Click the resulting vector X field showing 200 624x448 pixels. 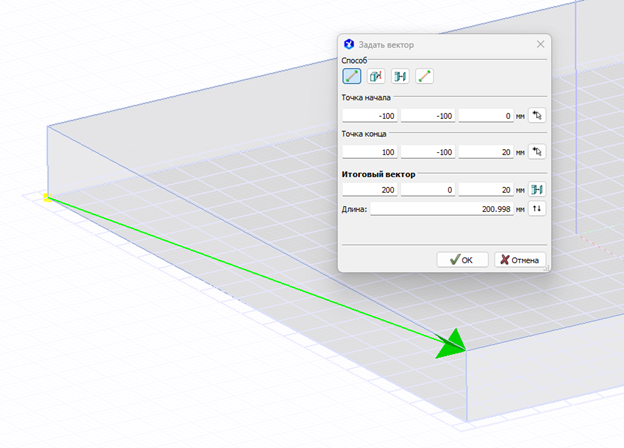point(370,189)
